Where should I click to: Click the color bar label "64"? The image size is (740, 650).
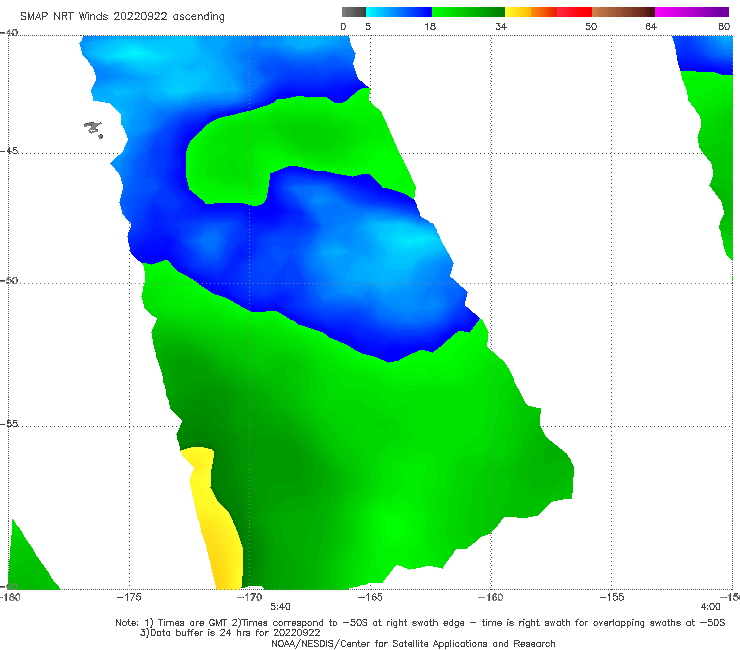tap(651, 27)
